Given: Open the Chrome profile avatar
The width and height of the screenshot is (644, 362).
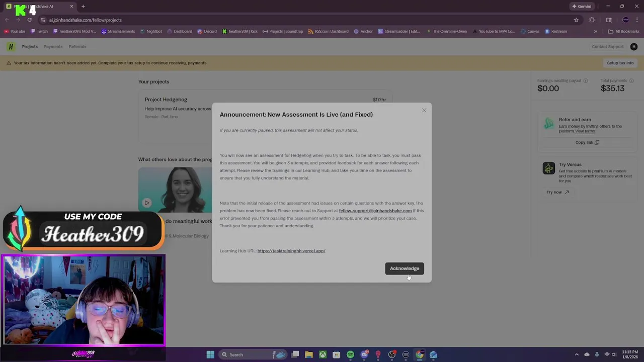Looking at the screenshot, I should pyautogui.click(x=626, y=20).
